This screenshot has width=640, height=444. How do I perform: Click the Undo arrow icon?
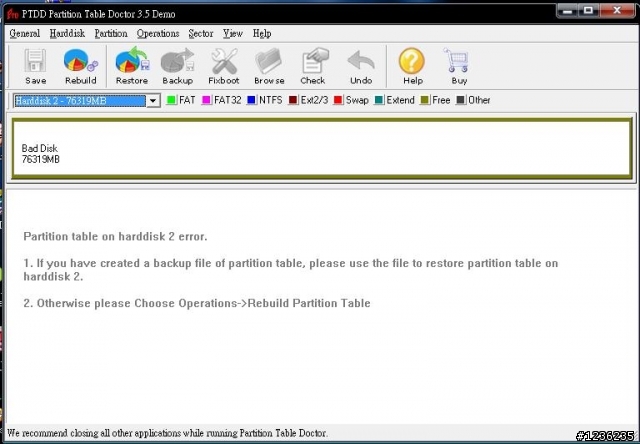point(361,61)
